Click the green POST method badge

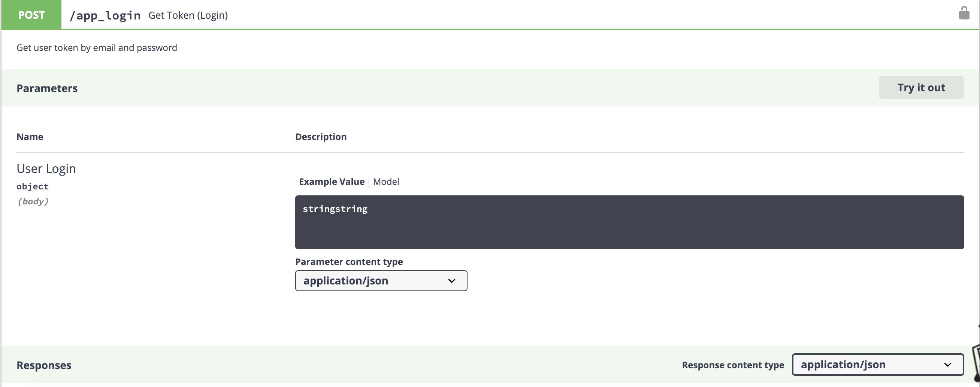(31, 15)
